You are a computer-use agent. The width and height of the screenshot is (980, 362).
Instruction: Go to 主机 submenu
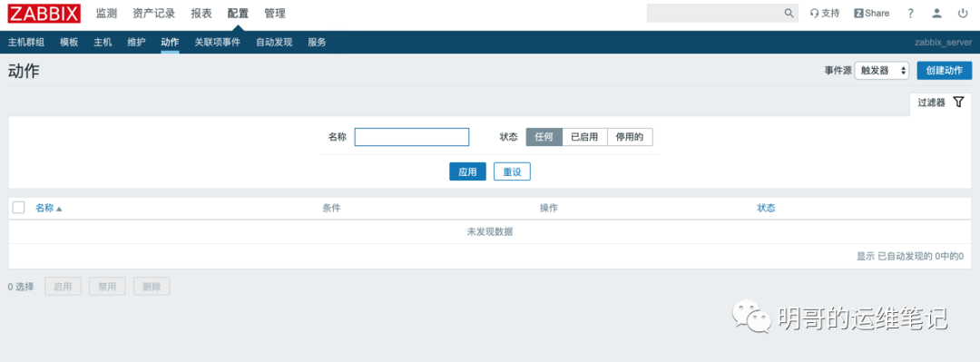103,43
